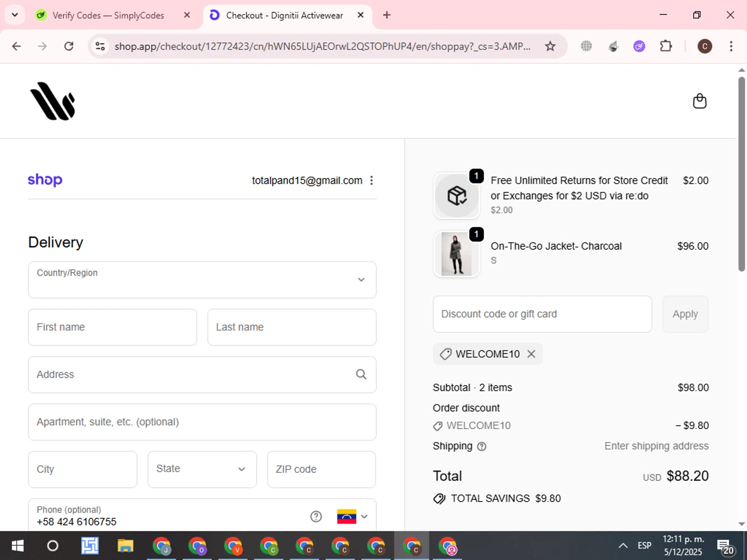747x560 pixels.
Task: Click the City field
Action: point(83,469)
